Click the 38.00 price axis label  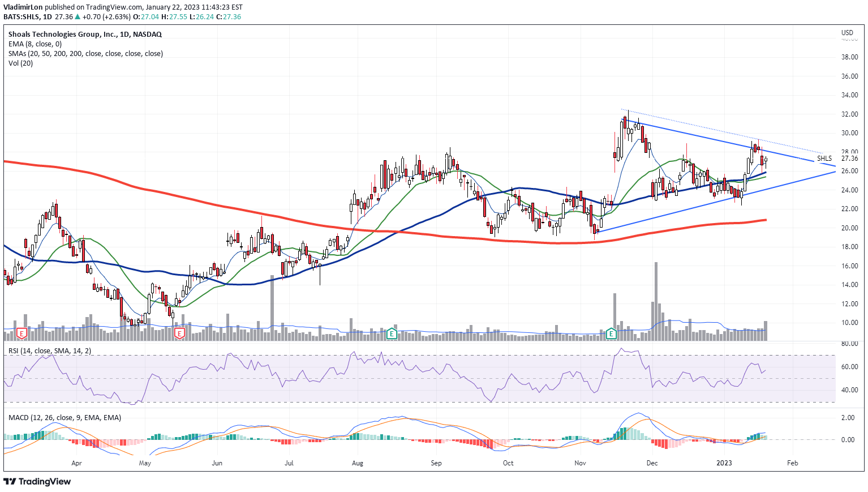point(849,57)
